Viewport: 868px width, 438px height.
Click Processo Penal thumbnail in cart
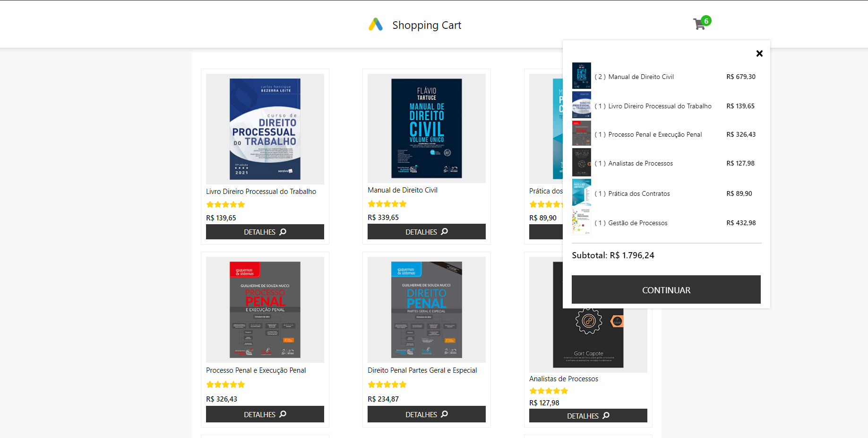pyautogui.click(x=582, y=133)
